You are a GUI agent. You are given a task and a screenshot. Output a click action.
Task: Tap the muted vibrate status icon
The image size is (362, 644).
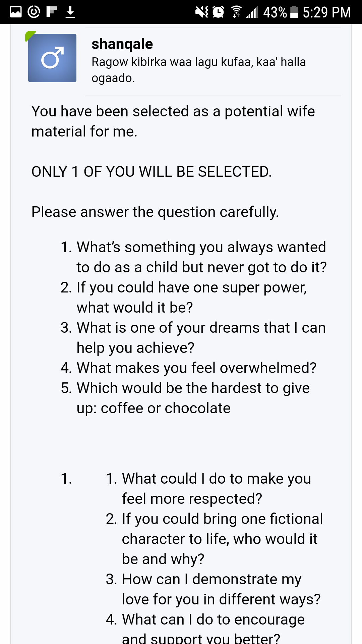pyautogui.click(x=202, y=12)
